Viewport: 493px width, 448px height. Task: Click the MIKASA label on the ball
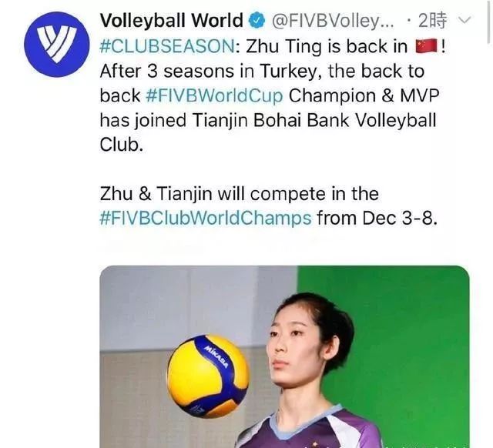(216, 356)
